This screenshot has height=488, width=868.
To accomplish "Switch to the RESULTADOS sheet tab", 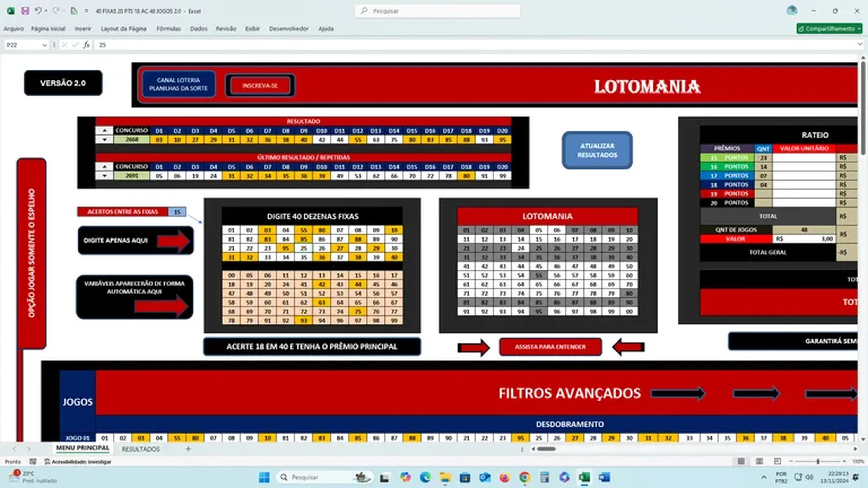I will pos(141,449).
